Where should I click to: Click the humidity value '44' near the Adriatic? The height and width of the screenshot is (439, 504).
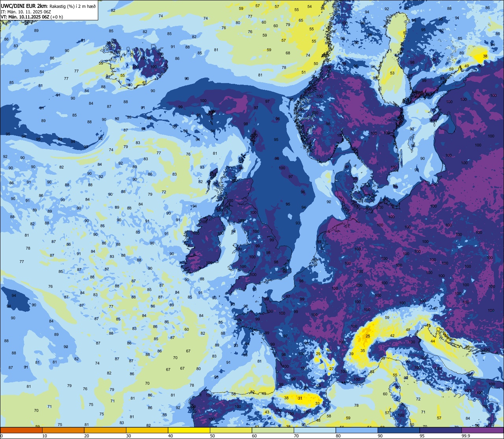pos(433,341)
